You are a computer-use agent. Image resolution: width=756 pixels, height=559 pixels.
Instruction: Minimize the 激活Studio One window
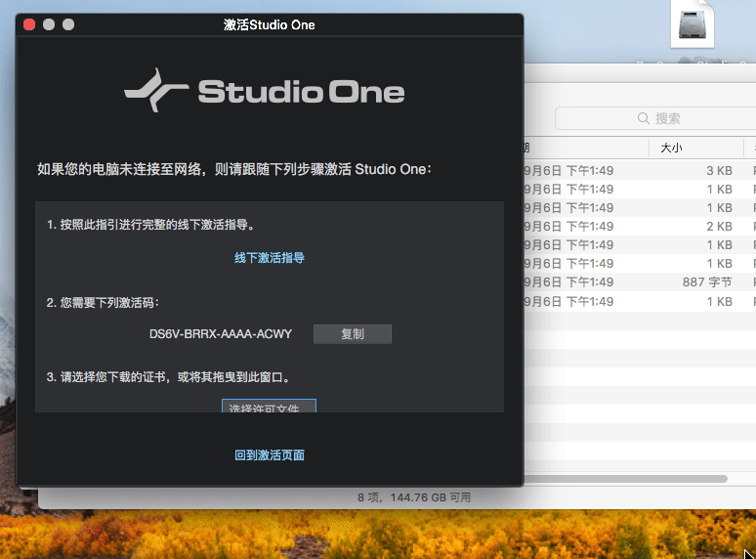49,24
